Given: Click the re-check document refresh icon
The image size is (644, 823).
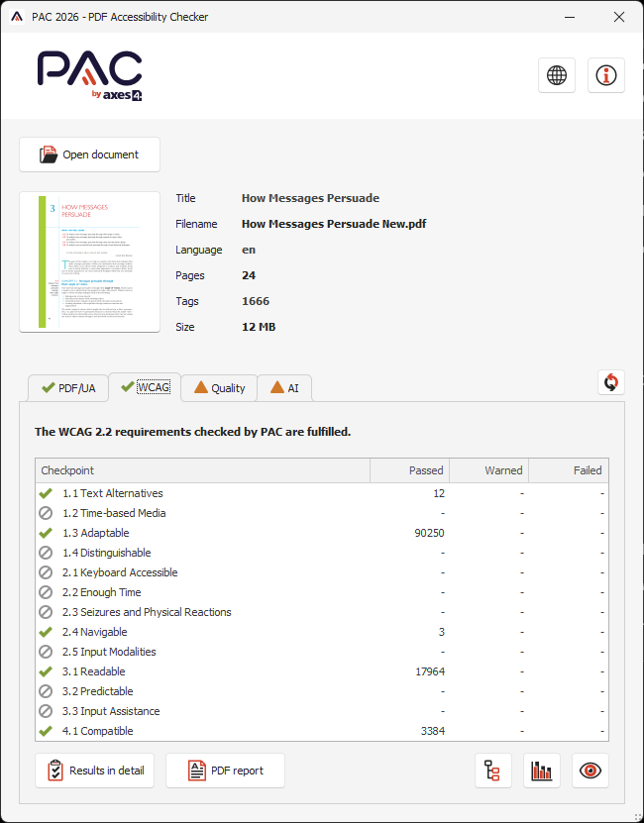Looking at the screenshot, I should 611,382.
